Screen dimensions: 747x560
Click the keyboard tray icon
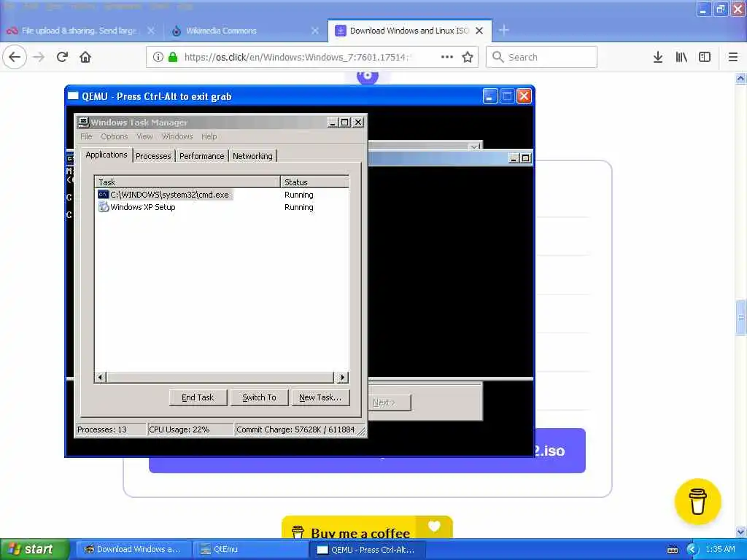pyautogui.click(x=673, y=550)
